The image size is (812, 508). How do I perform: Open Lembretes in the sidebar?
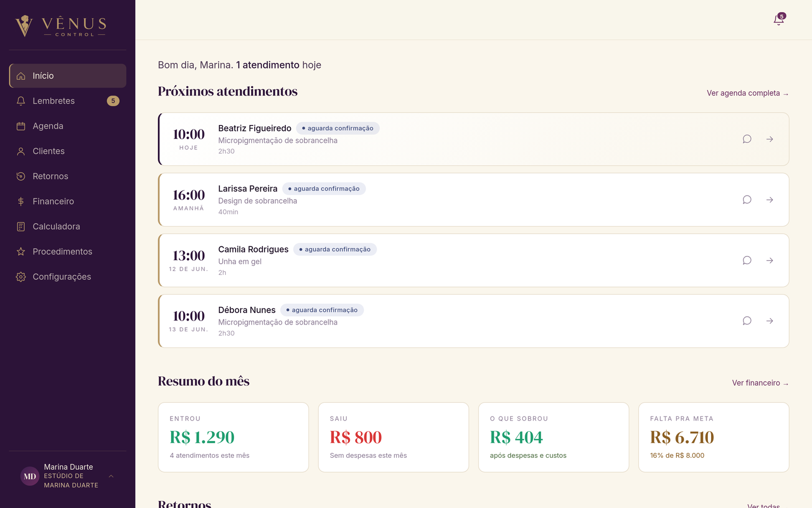click(x=67, y=101)
